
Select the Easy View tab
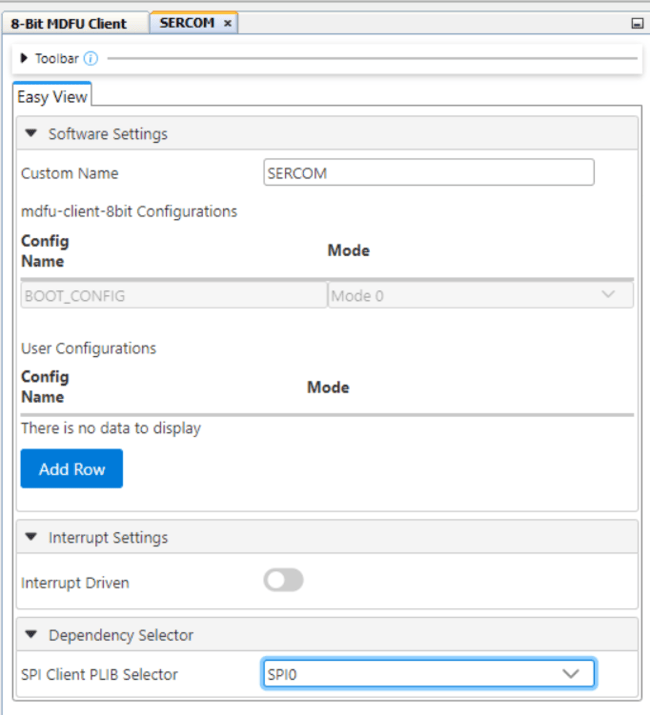[52, 97]
